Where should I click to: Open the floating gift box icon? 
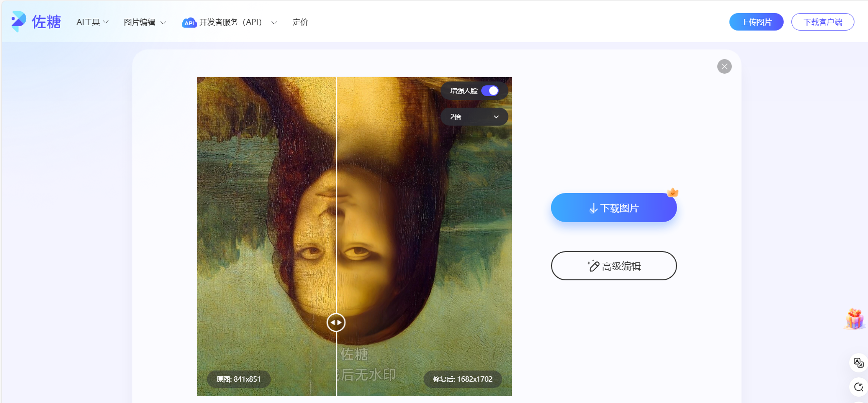click(854, 319)
